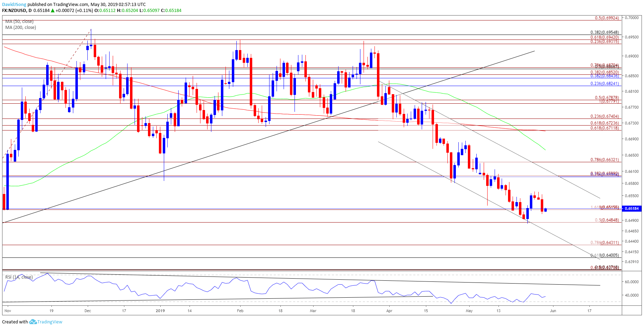This screenshot has height=328, width=644.
Task: Select the RSI (14, close) indicator label
Action: [19, 277]
